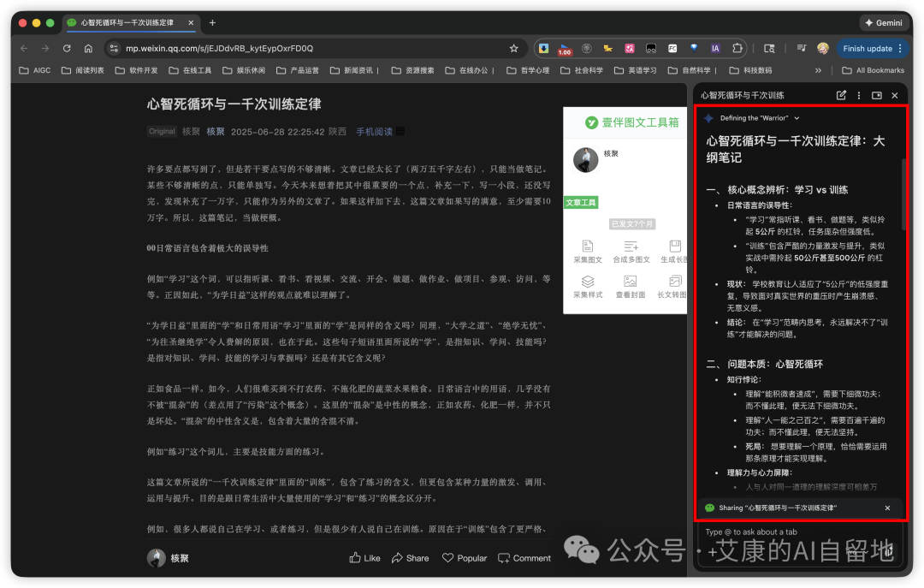Share the article
The width and height of the screenshot is (924, 588).
pos(410,558)
